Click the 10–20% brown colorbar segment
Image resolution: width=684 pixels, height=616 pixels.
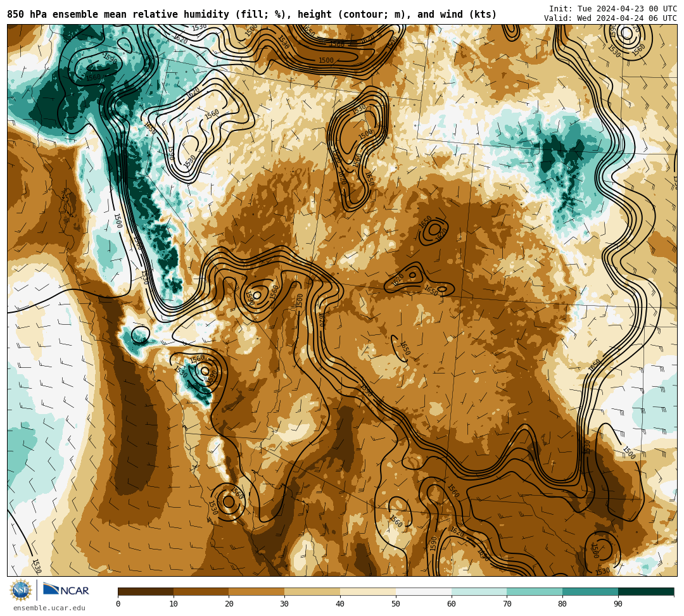[x=201, y=591]
